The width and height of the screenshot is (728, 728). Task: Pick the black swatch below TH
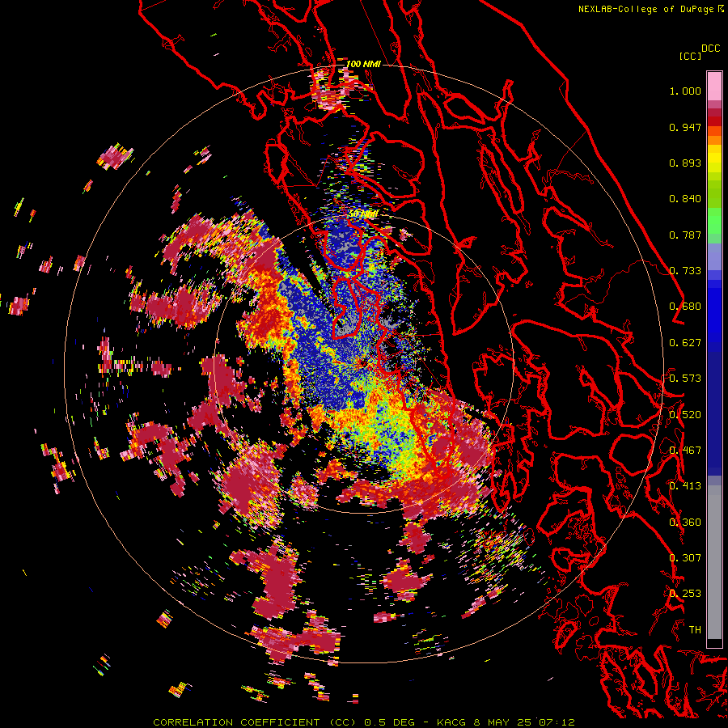(x=714, y=644)
